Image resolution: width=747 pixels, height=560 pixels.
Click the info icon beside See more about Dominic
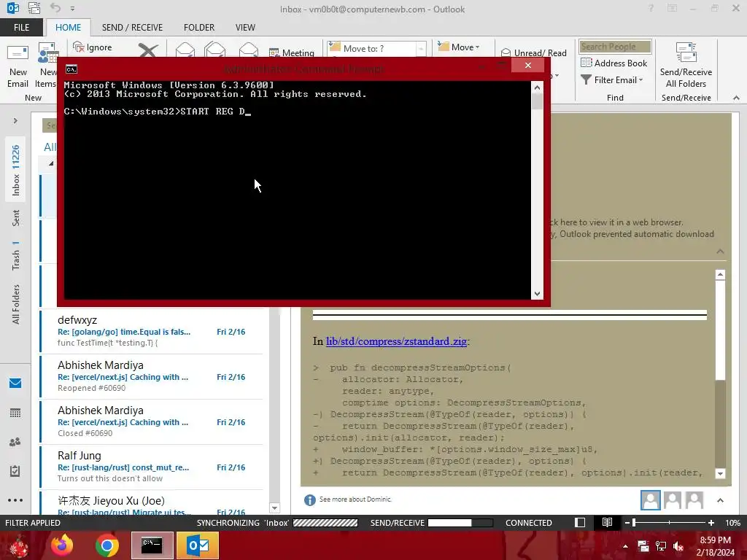click(x=309, y=499)
